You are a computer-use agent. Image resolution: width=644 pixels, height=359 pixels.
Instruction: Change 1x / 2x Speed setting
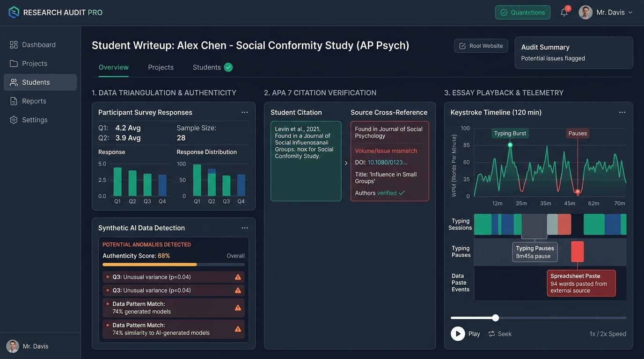pyautogui.click(x=608, y=334)
